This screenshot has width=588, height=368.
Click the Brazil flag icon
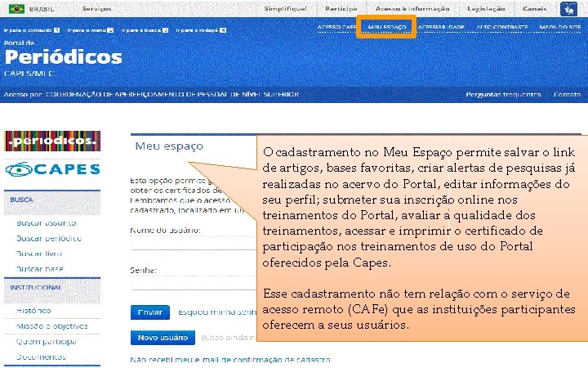(16, 9)
